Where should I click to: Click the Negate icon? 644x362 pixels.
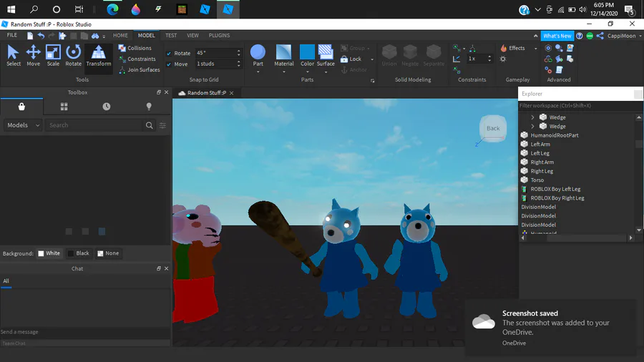(410, 55)
